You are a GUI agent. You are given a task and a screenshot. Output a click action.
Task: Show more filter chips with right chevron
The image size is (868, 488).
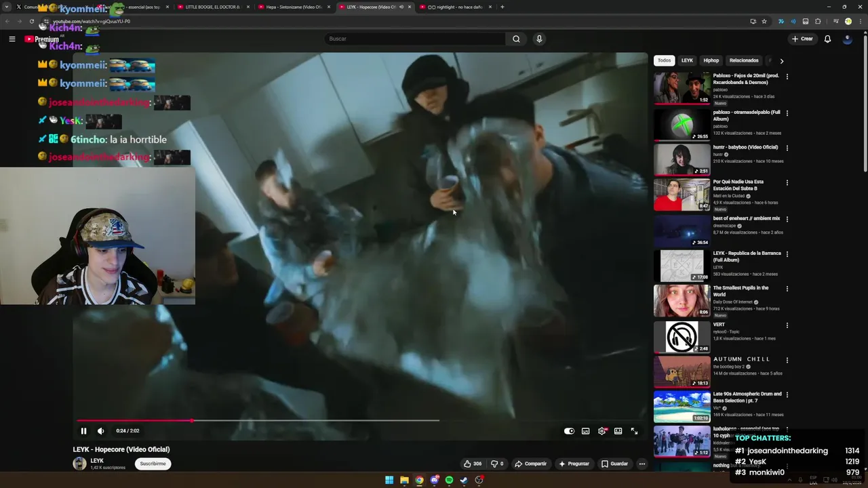(x=781, y=61)
